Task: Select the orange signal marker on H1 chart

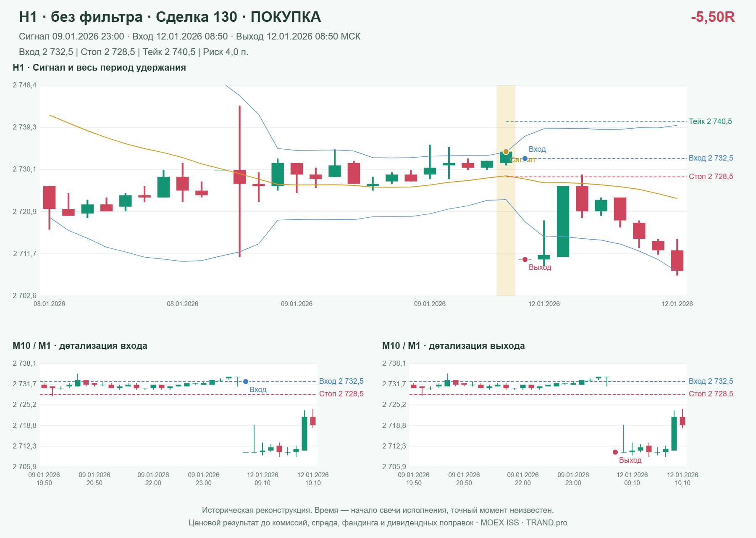Action: point(506,152)
